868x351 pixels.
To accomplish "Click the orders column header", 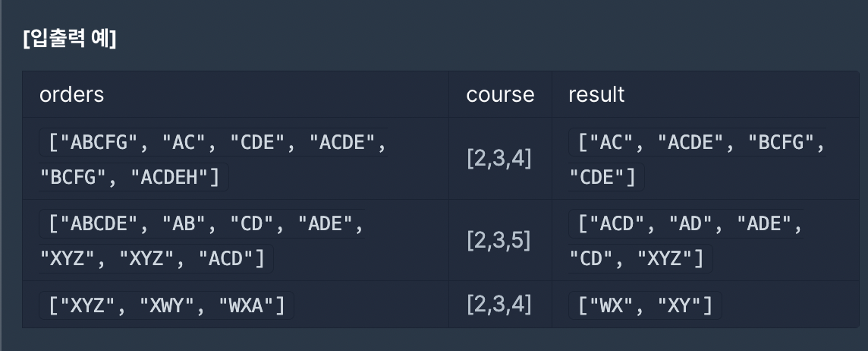I will click(71, 94).
